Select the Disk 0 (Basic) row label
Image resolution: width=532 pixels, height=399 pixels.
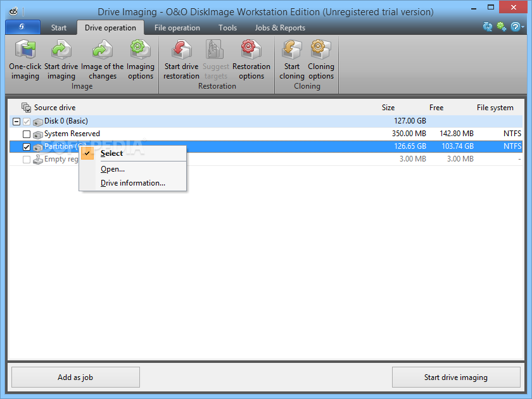pos(66,121)
